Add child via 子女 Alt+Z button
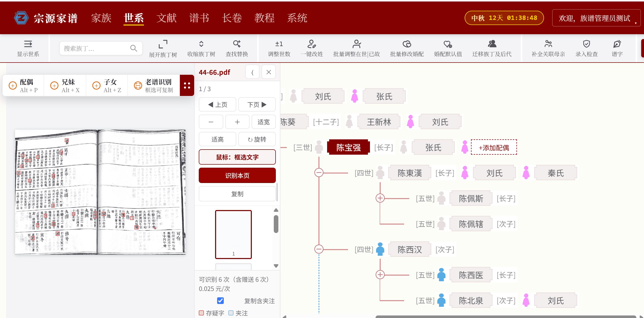This screenshot has height=318, width=644. [107, 85]
